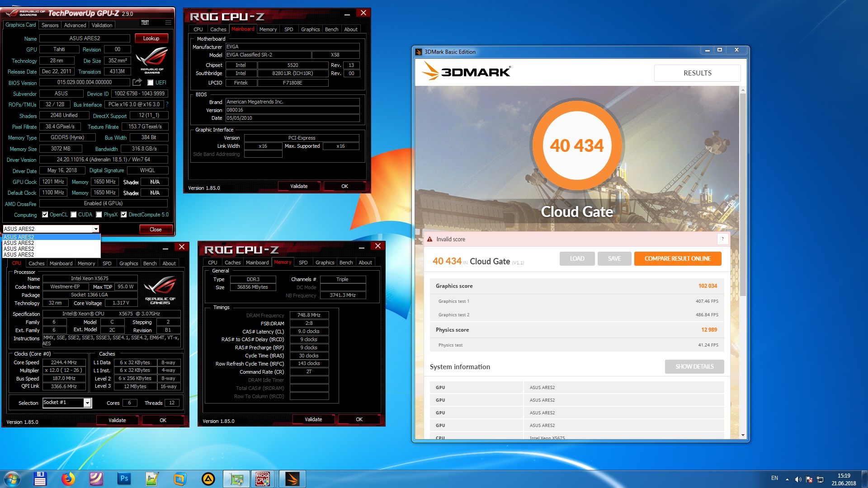Image resolution: width=868 pixels, height=488 pixels.
Task: Switch to the Sensors tab in GPU-Z
Action: (x=50, y=25)
